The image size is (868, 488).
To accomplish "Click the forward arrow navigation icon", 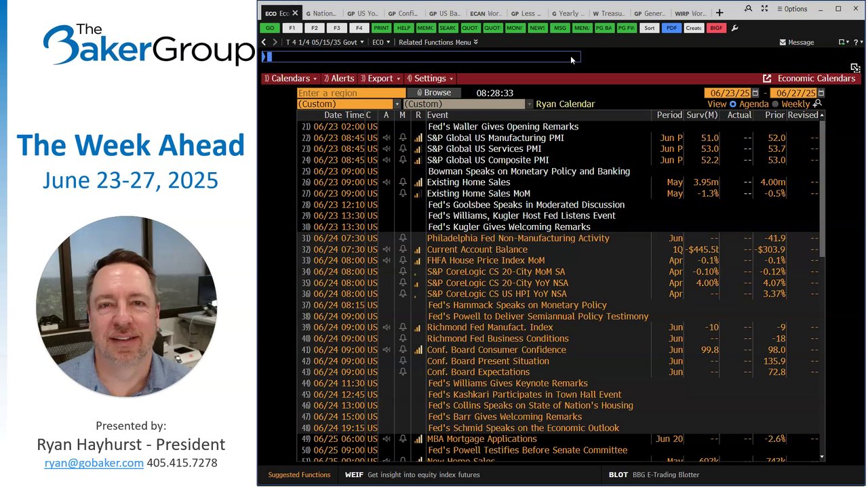I will click(275, 42).
